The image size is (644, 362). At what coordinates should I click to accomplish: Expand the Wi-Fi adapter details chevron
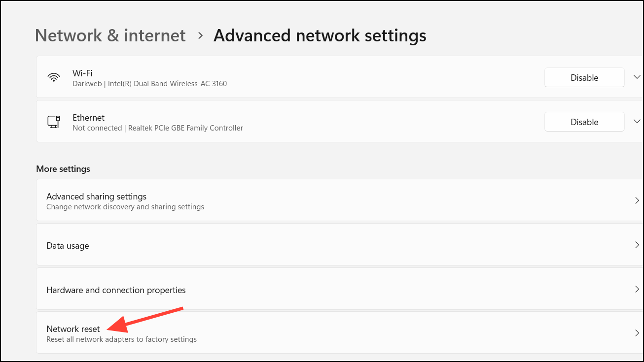[x=637, y=77]
